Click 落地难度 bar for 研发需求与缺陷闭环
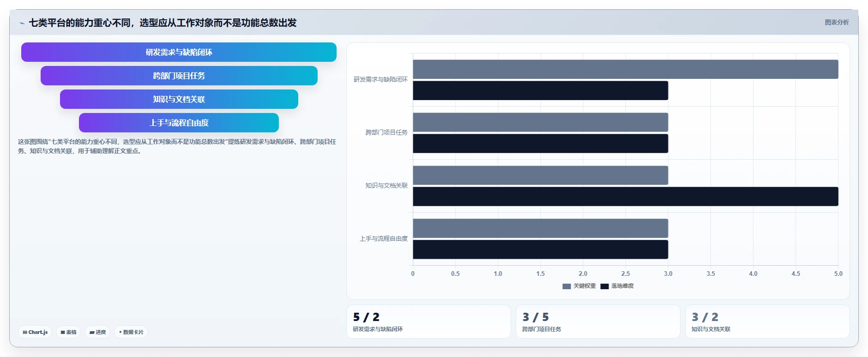 540,90
